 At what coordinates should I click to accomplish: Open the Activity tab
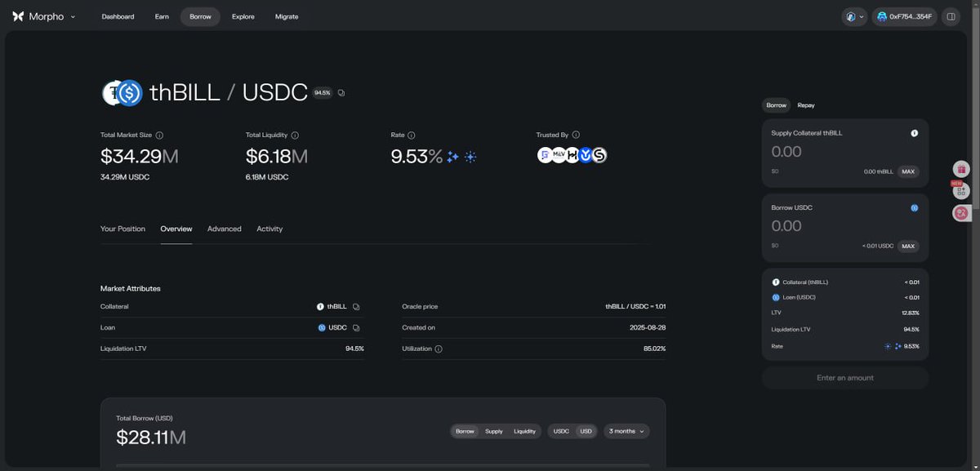(x=269, y=229)
